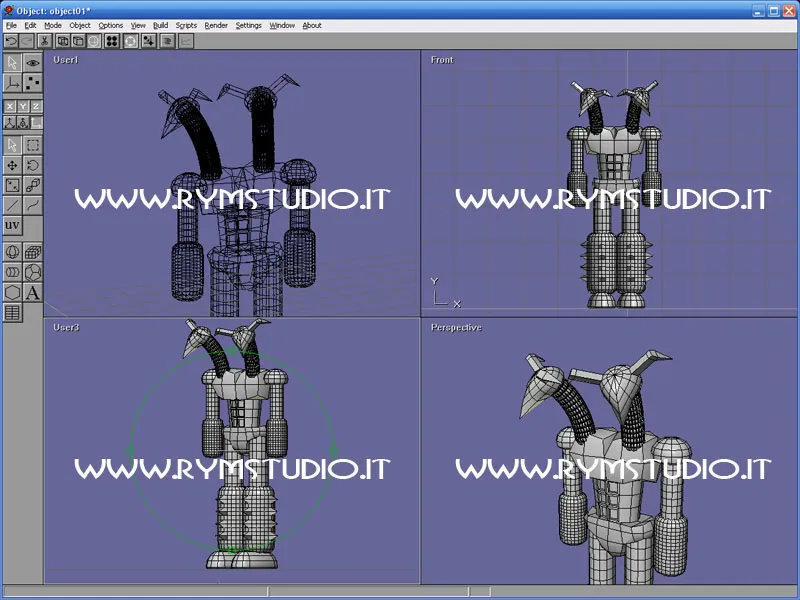Click the left handle of green rotation circle

(x=130, y=451)
